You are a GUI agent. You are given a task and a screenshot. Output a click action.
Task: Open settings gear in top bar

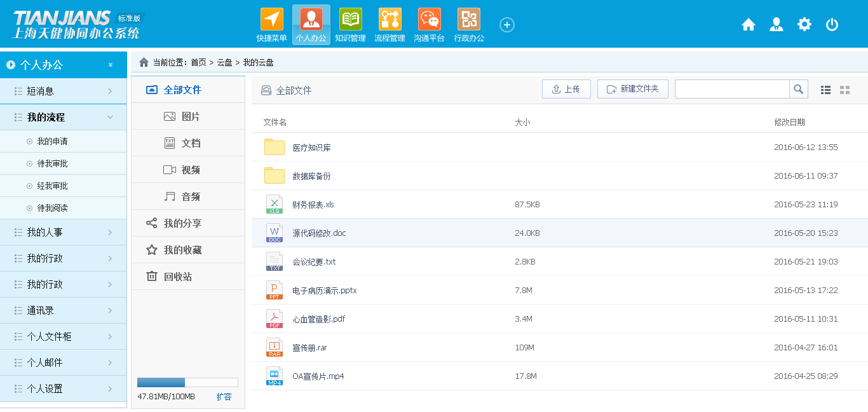(804, 25)
